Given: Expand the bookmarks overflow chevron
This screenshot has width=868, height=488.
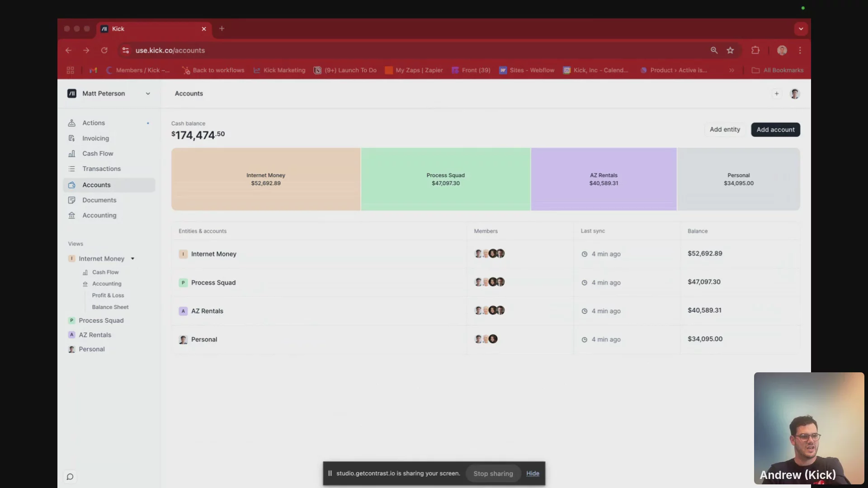Looking at the screenshot, I should [x=731, y=70].
